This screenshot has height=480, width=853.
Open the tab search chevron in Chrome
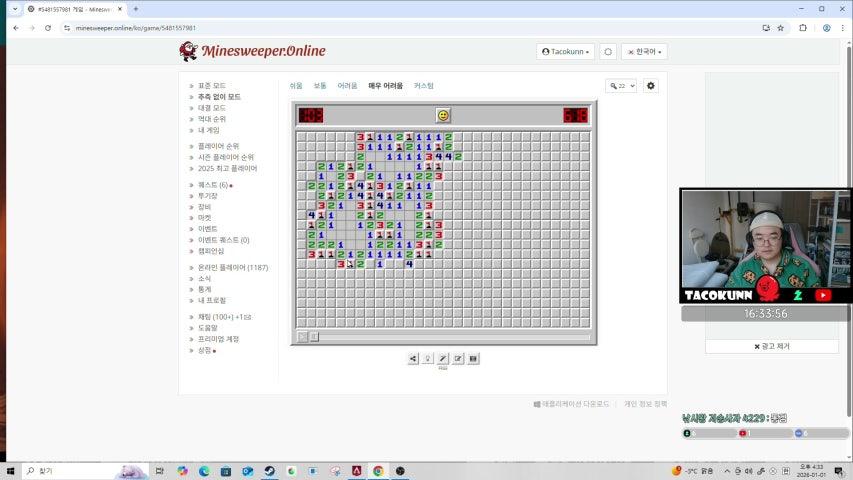15,9
